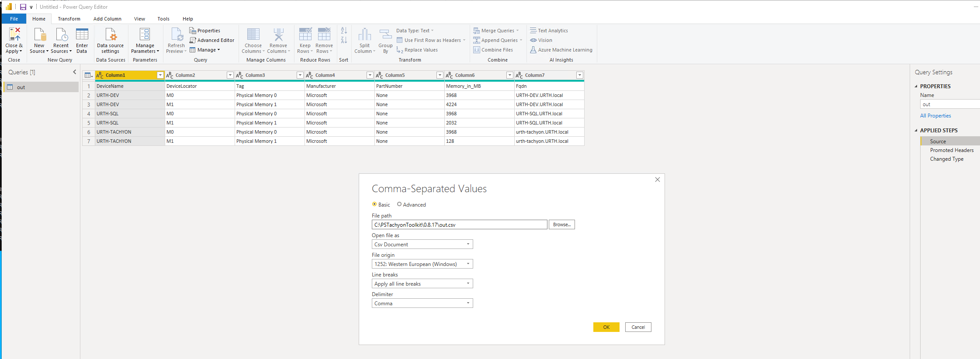Screen dimensions: 980x359
Task: Click the Keep Rows icon
Action: pos(305,34)
